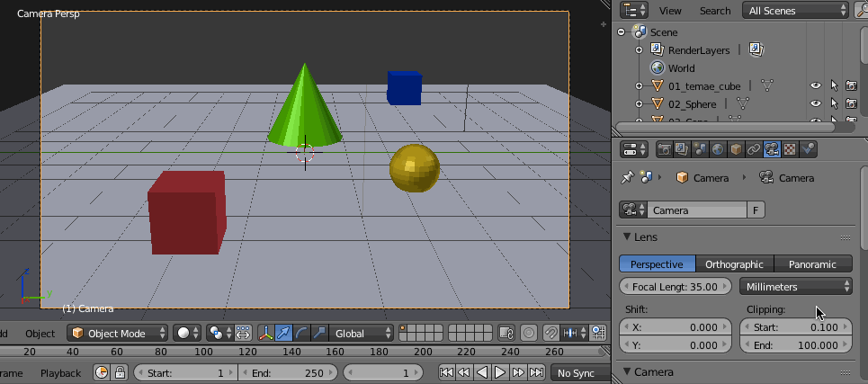The height and width of the screenshot is (384, 868).
Task: Toggle the timeline range lock icon
Action: [x=120, y=373]
